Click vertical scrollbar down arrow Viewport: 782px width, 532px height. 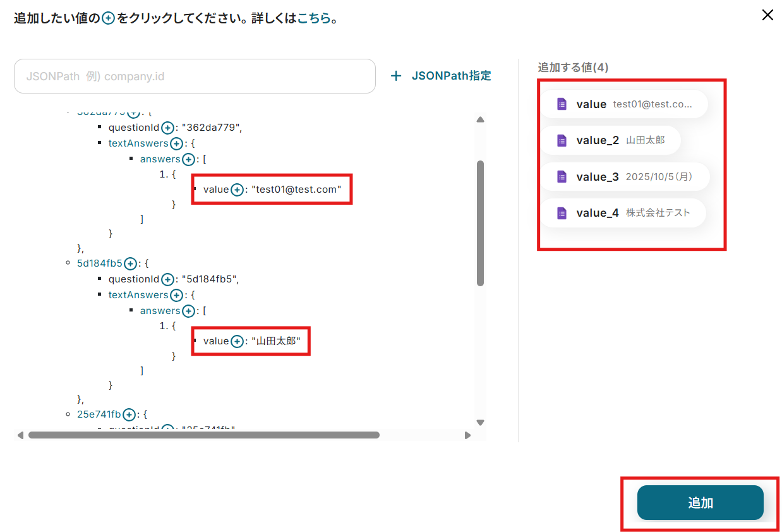tap(480, 423)
